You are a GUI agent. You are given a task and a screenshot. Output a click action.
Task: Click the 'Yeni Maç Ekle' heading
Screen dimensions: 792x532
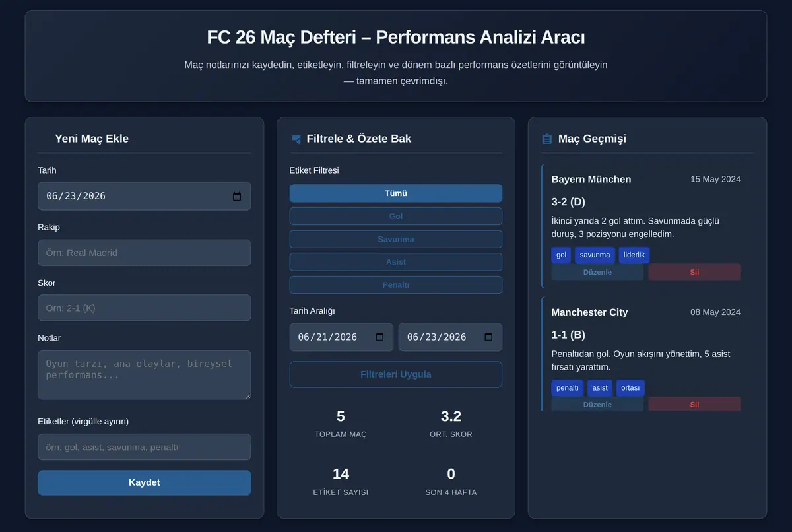point(92,139)
